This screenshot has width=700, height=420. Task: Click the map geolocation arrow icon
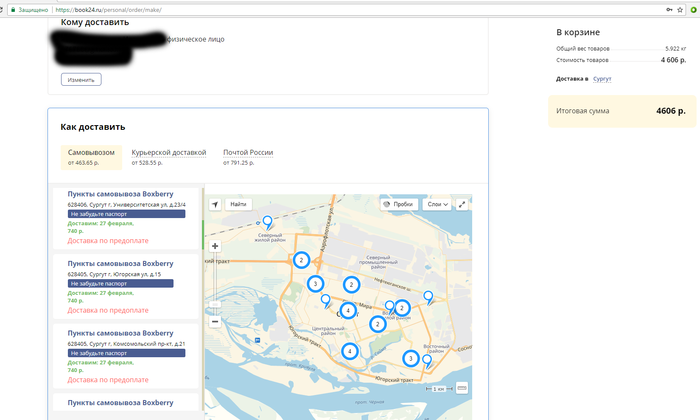point(215,204)
